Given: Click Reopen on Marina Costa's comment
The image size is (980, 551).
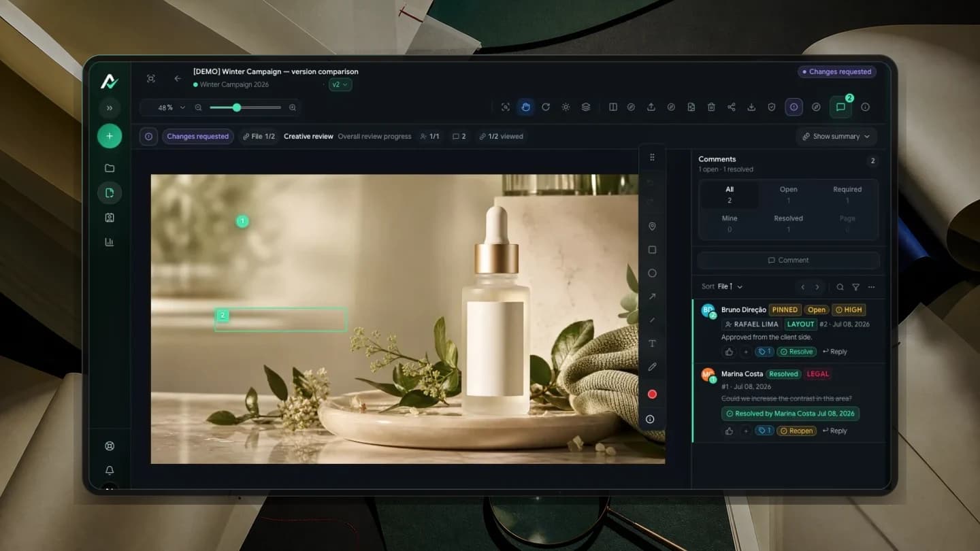Looking at the screenshot, I should click(x=797, y=431).
